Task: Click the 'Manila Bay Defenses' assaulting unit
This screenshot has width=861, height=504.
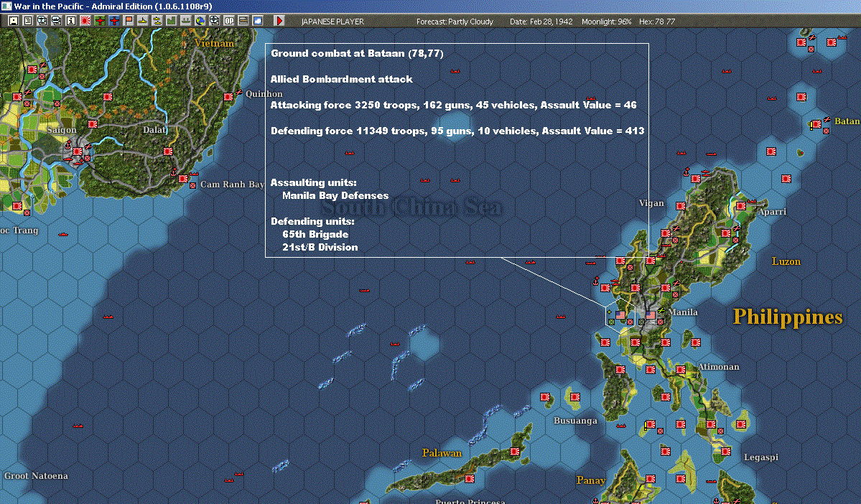Action: 335,195
